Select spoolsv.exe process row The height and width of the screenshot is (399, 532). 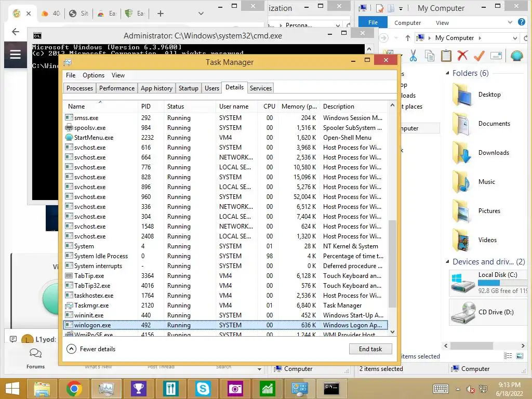click(225, 128)
